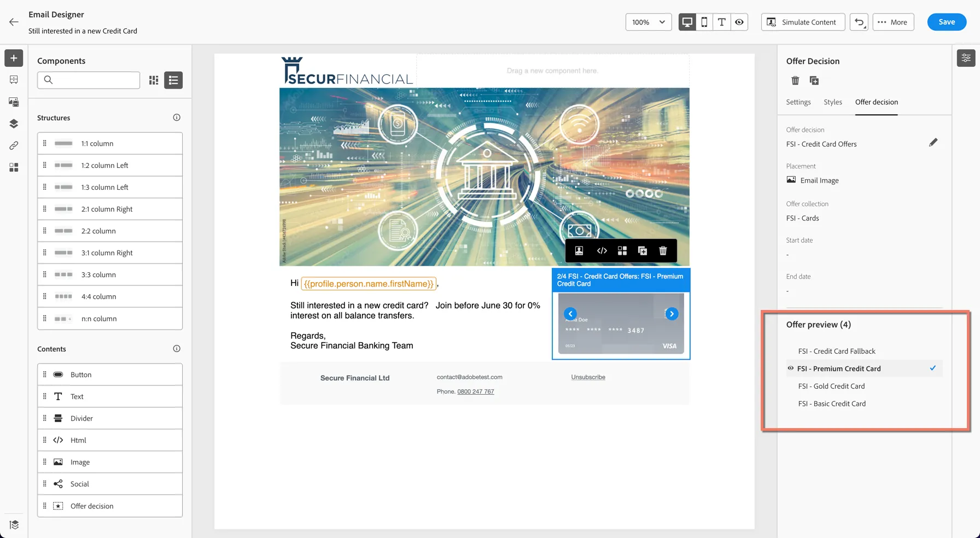This screenshot has height=538, width=980.
Task: Edit offer decision with pencil icon
Action: pyautogui.click(x=933, y=143)
